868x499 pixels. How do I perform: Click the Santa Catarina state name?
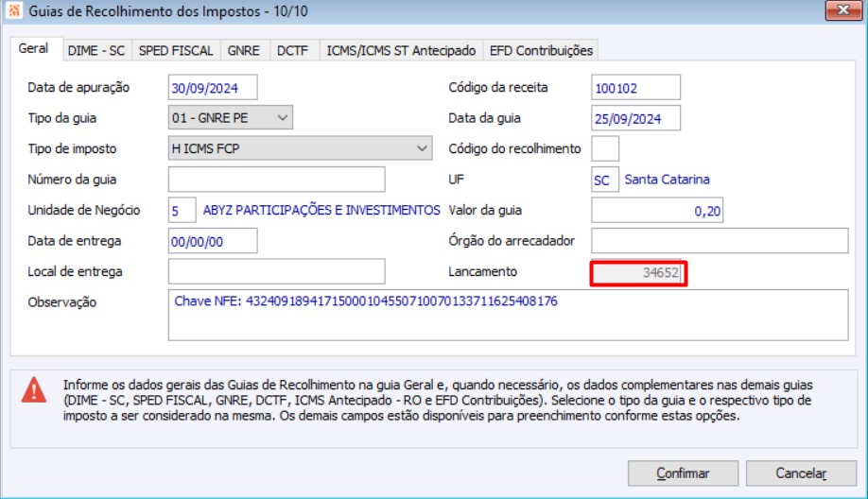(x=667, y=180)
